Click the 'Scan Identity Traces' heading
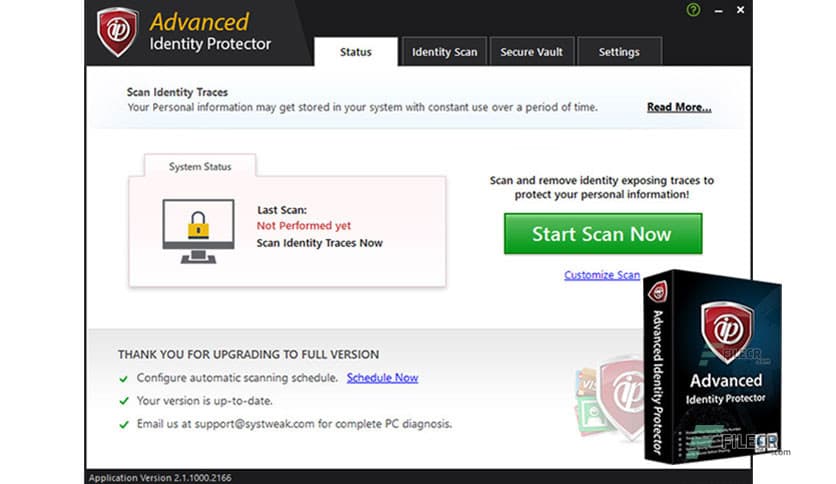The width and height of the screenshot is (836, 484). click(177, 92)
